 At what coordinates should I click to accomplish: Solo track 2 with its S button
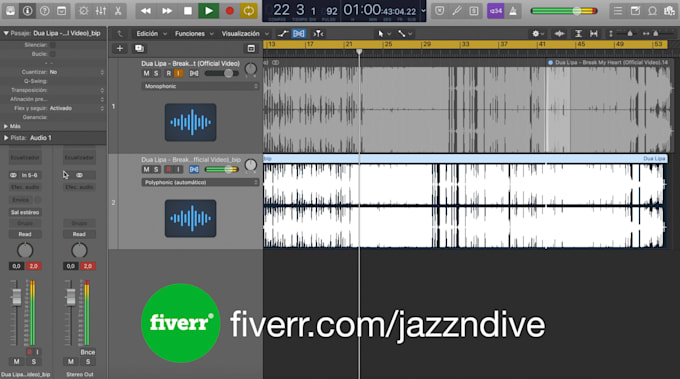tap(156, 170)
